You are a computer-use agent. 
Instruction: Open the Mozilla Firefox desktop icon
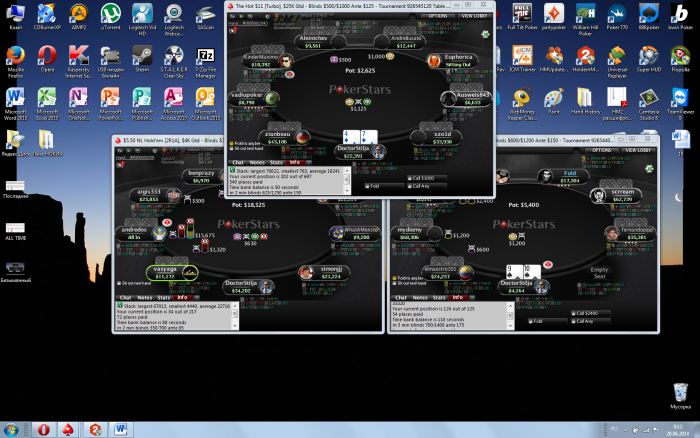click(15, 57)
